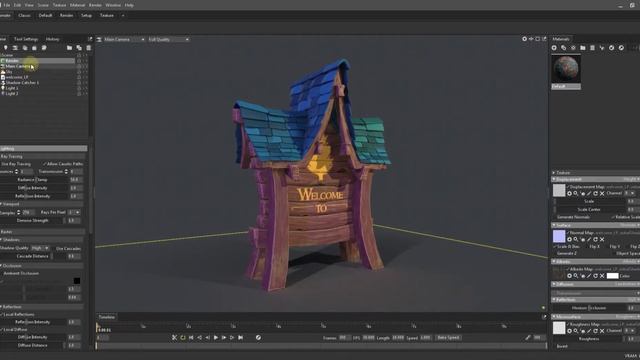Select Light 2 in scene tree
The image size is (640, 360).
(11, 93)
